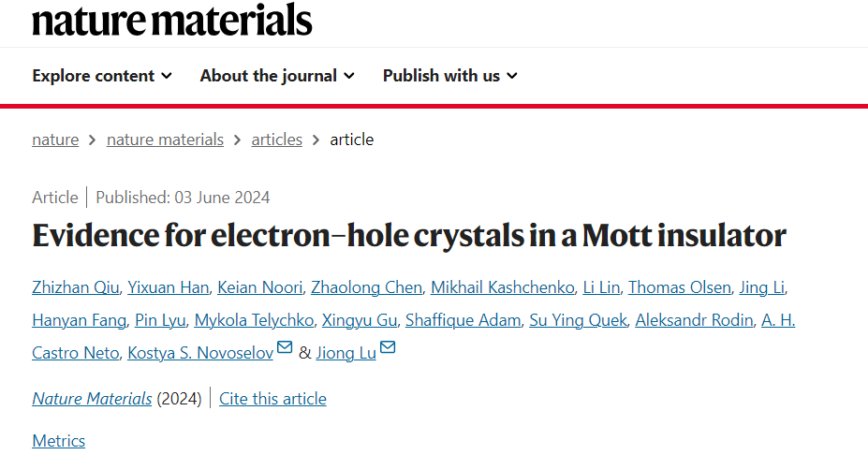868x455 pixels.
Task: Click the nature materials logo
Action: pos(172,20)
